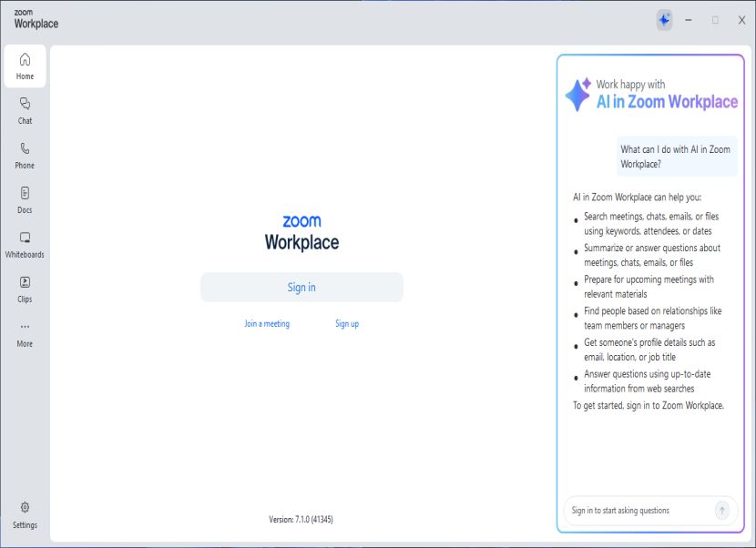Screen dimensions: 756x548
Task: Open the Docs sidebar icon
Action: point(26,200)
